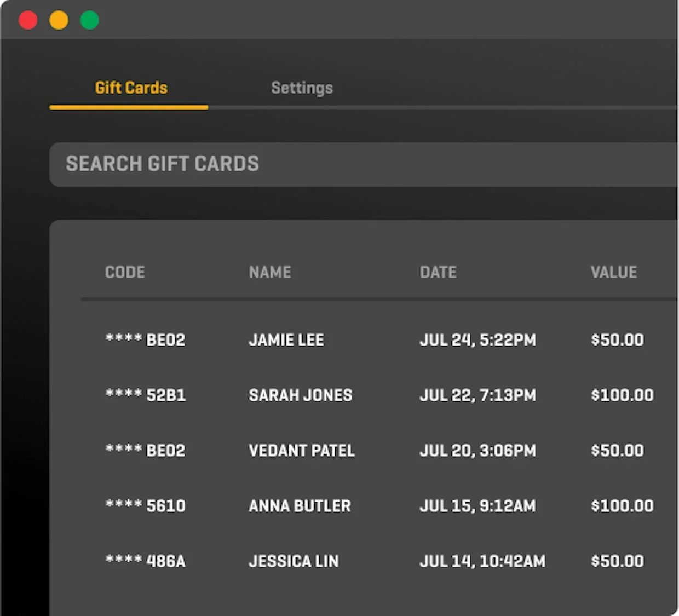Click the CODE column header
This screenshot has width=679, height=616.
pos(125,272)
